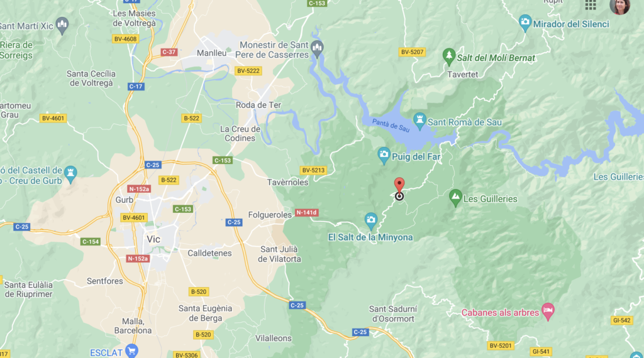Click the red location pin marker

[x=399, y=185]
